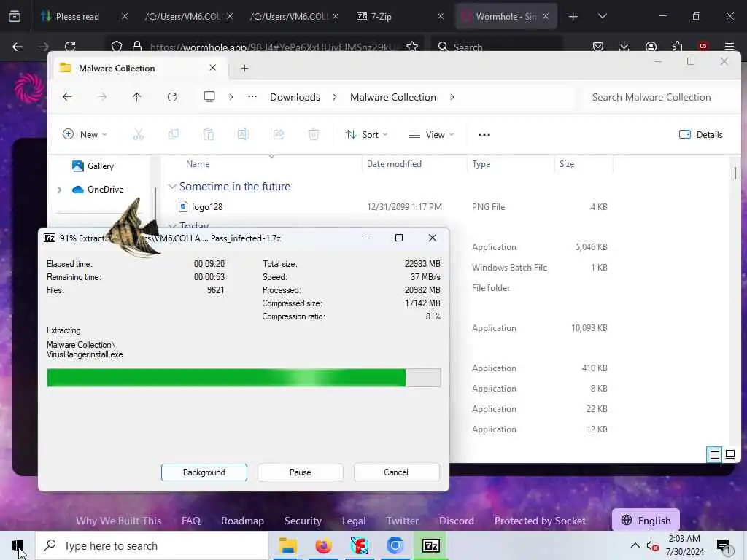Viewport: 747px width, 560px height.
Task: Open the Windows Start menu
Action: [x=18, y=545]
